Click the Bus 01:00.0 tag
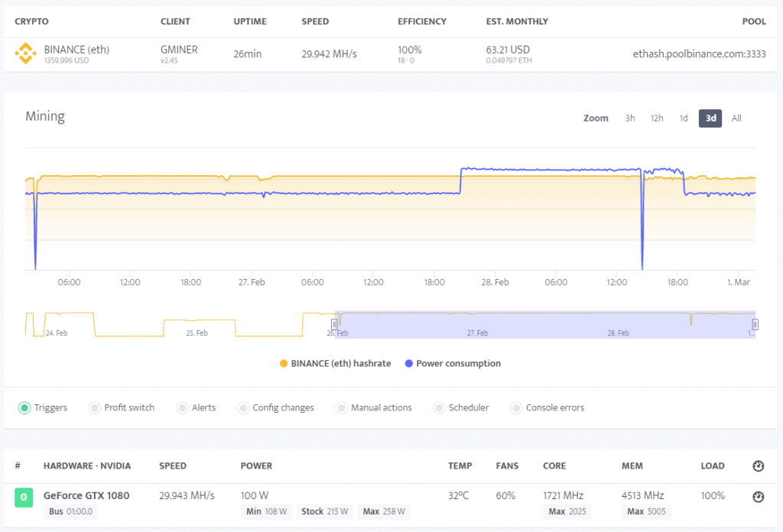This screenshot has height=532, width=783. point(70,511)
